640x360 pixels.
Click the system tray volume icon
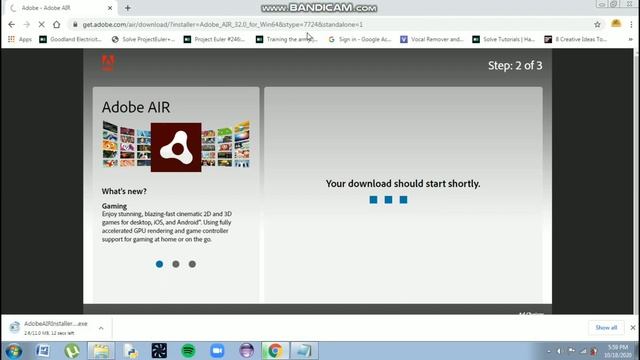[x=559, y=351]
